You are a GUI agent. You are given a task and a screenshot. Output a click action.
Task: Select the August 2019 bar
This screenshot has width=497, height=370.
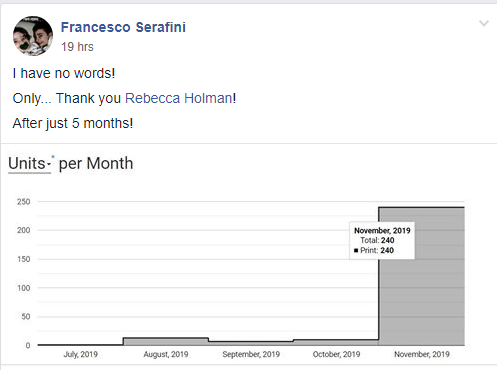click(x=166, y=342)
